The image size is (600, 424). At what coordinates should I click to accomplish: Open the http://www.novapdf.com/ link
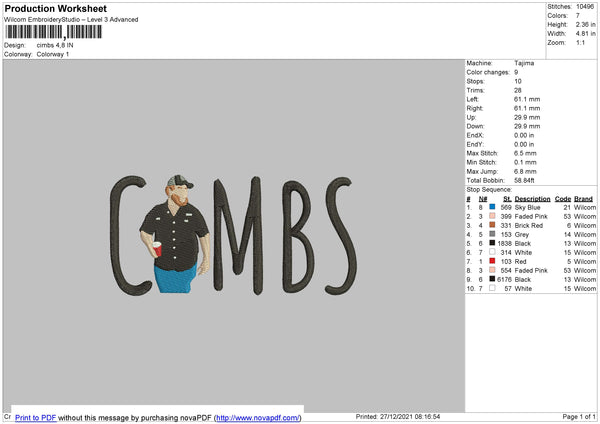[258, 417]
